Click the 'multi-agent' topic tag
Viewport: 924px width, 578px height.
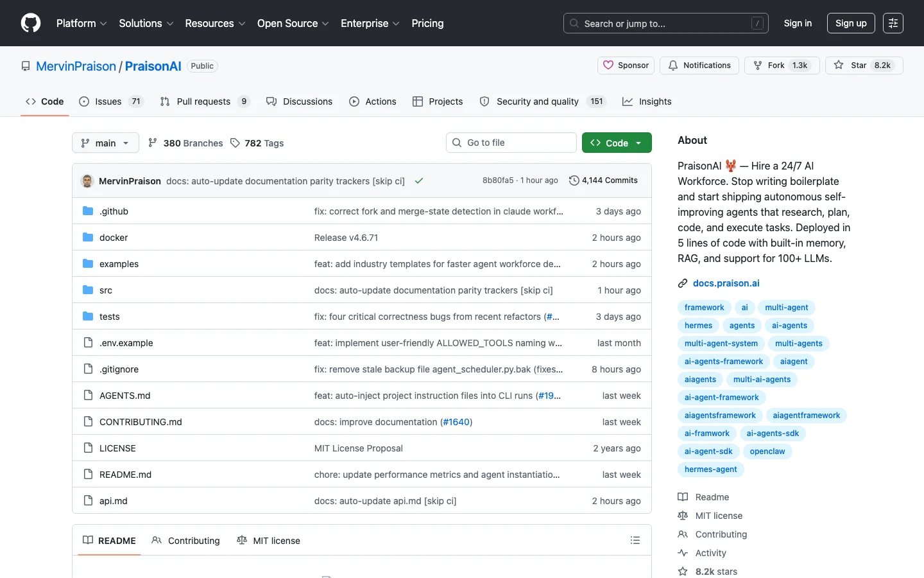787,308
